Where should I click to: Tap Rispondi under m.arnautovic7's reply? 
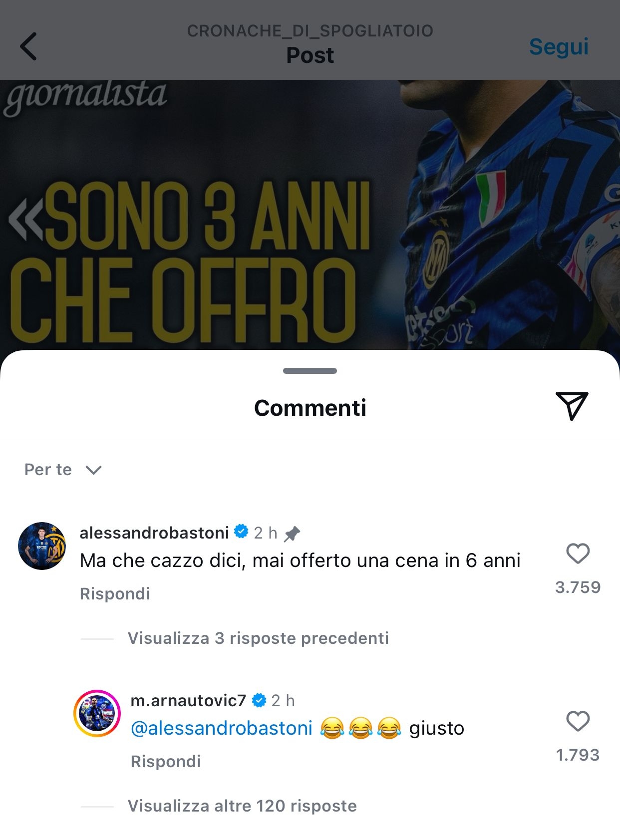166,761
